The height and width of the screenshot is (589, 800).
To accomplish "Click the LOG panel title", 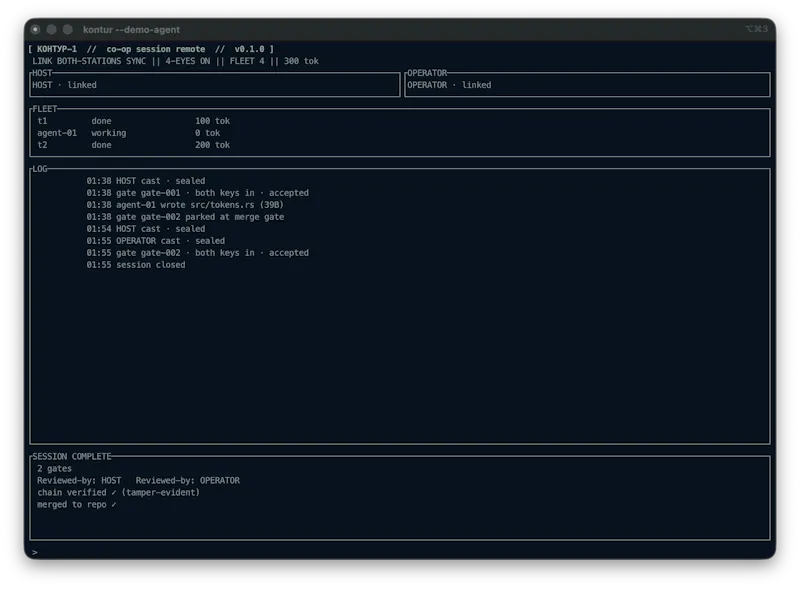I will tap(40, 168).
